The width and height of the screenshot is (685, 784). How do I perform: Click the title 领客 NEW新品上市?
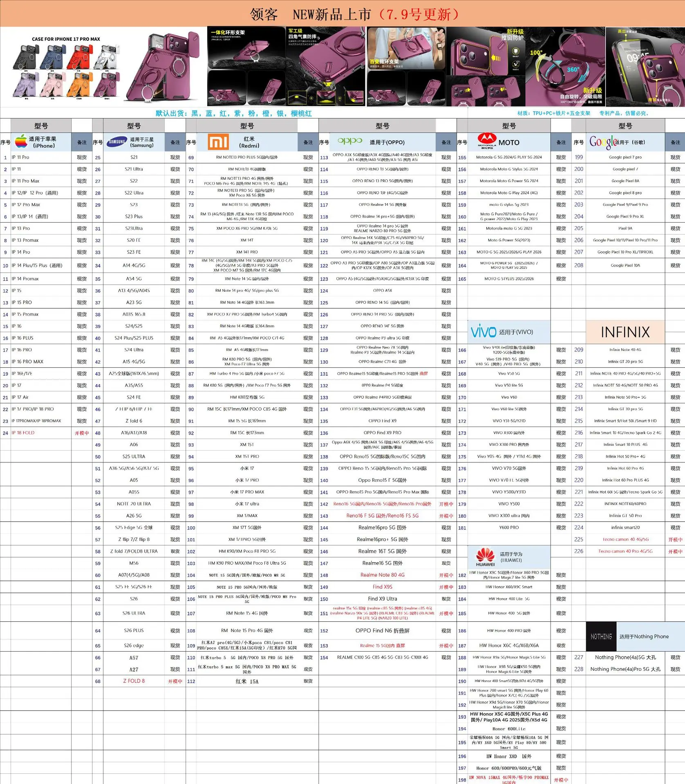coord(311,14)
